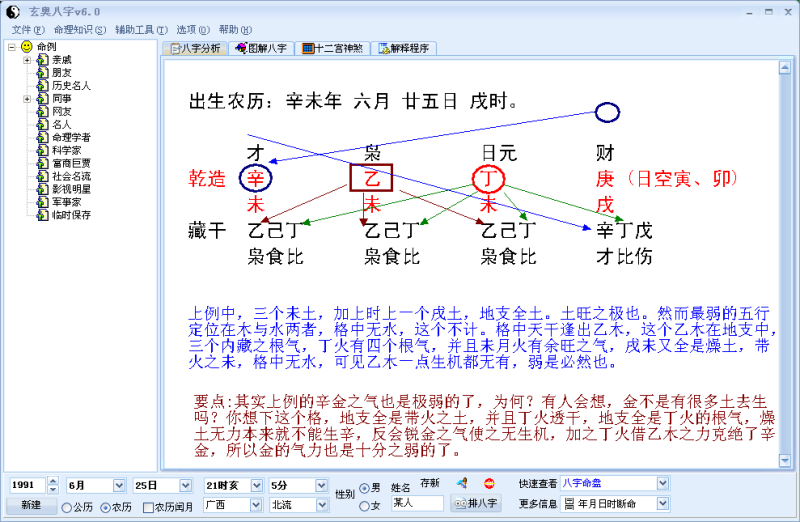The width and height of the screenshot is (800, 522).
Task: Open the hour dropdown showing 21时亥
Action: (257, 485)
